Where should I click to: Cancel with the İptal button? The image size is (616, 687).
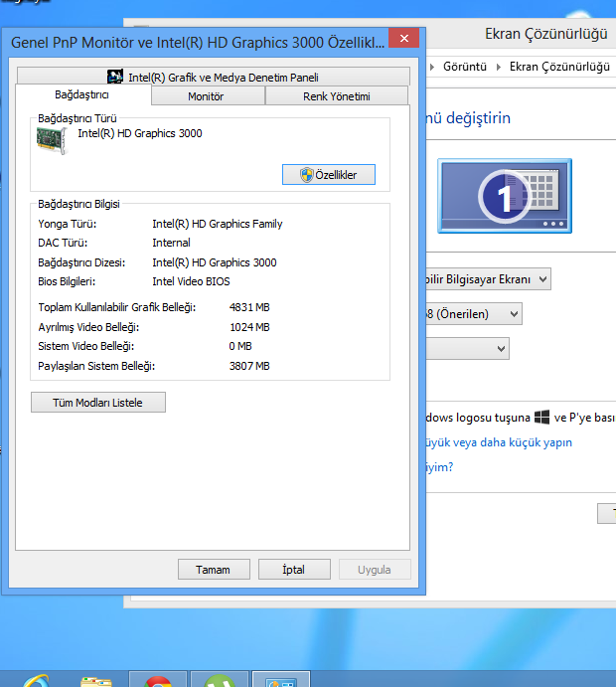(294, 569)
